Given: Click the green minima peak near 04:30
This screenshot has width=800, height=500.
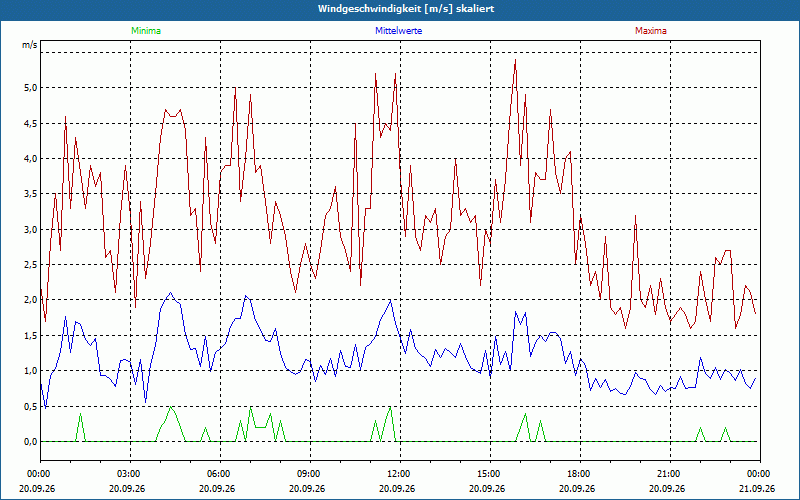Looking at the screenshot, I should (x=170, y=407).
